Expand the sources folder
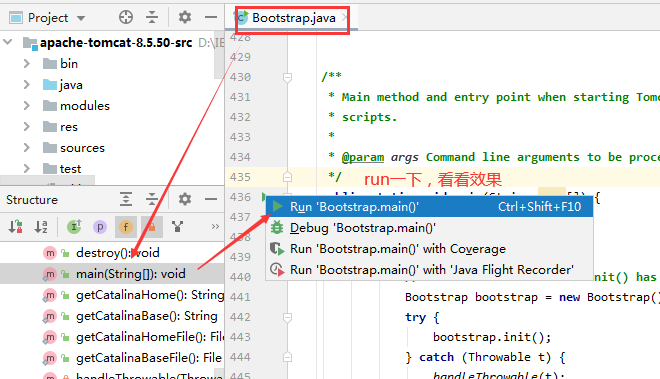This screenshot has width=660, height=379. point(27,147)
